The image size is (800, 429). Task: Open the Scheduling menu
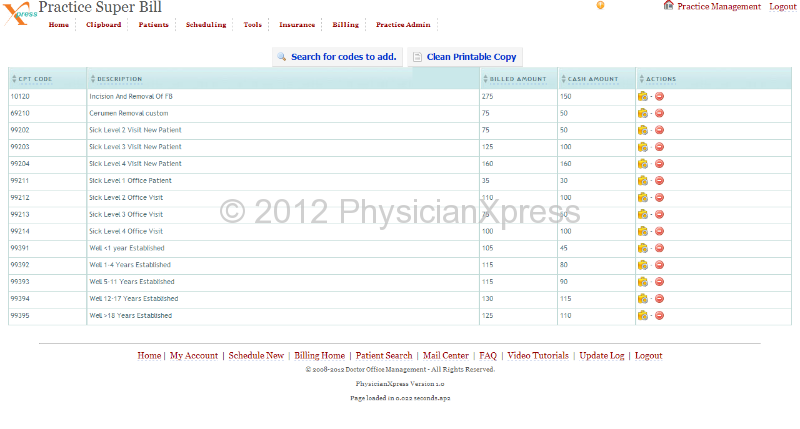point(206,24)
